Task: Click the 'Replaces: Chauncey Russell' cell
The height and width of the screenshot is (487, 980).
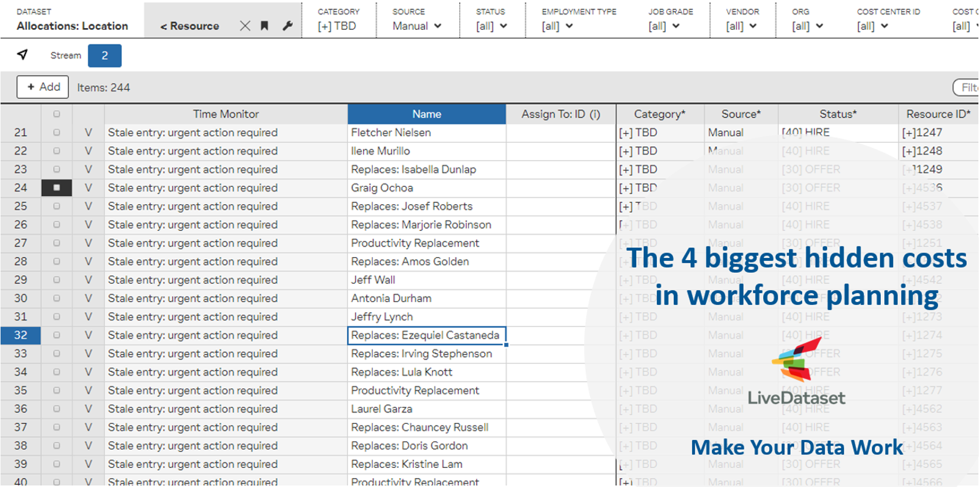Action: click(x=427, y=427)
